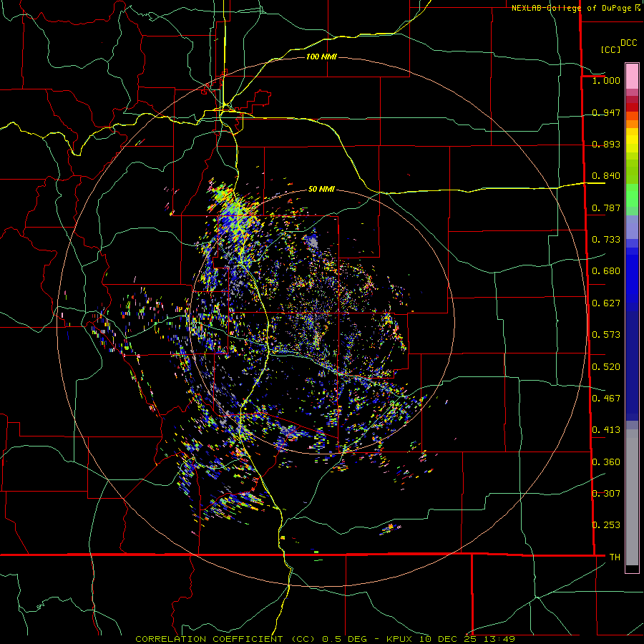Screen dimensions: 644x644
Task: Click the "TH" threshold label on the scale
Action: click(615, 557)
